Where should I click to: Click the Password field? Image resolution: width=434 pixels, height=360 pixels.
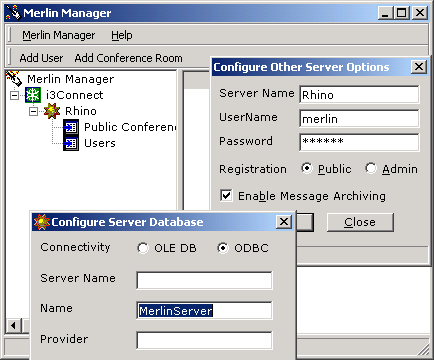pos(359,142)
